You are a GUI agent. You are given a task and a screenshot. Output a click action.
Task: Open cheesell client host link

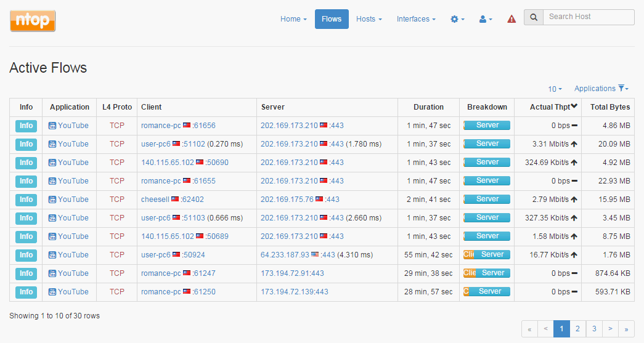155,200
